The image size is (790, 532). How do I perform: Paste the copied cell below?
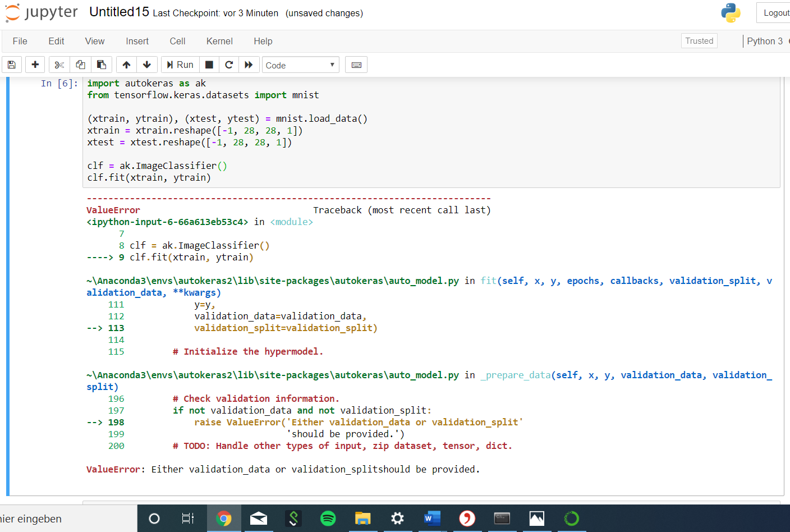(x=102, y=65)
